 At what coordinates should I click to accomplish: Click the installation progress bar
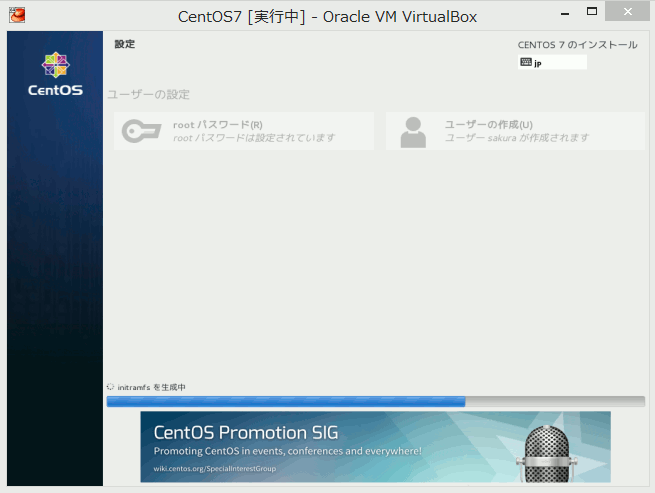tap(375, 401)
